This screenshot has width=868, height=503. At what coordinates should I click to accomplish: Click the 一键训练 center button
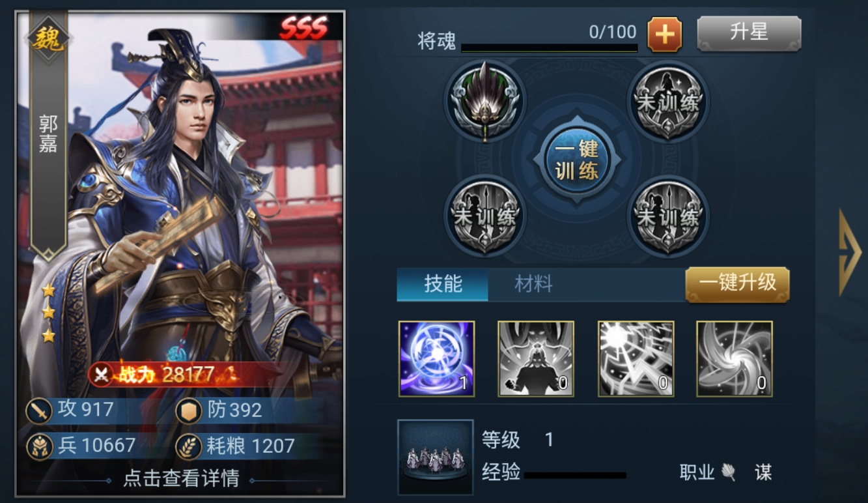[x=576, y=159]
